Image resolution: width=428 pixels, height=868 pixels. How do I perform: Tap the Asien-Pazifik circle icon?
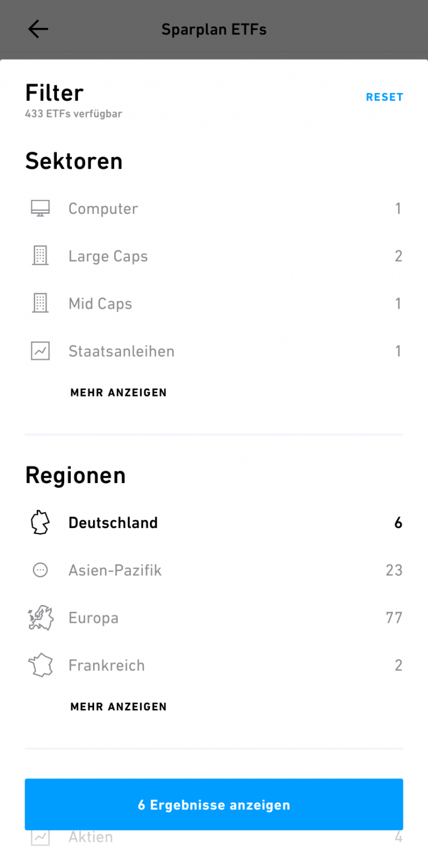click(40, 570)
